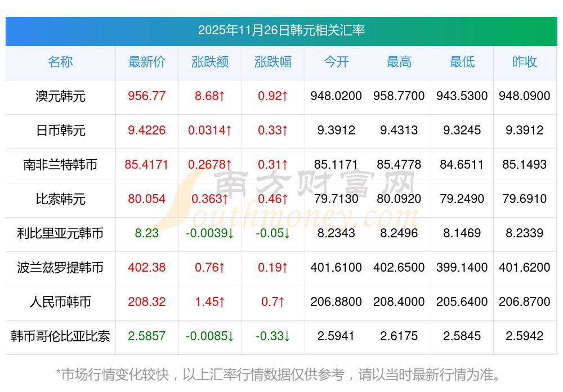Select the latest price 2.5857
This screenshot has width=563, height=392.
click(x=146, y=336)
